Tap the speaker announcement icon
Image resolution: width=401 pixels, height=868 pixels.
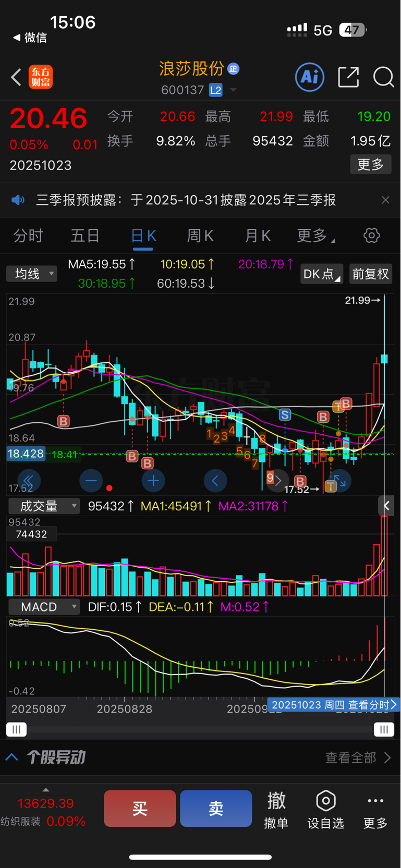click(x=18, y=200)
